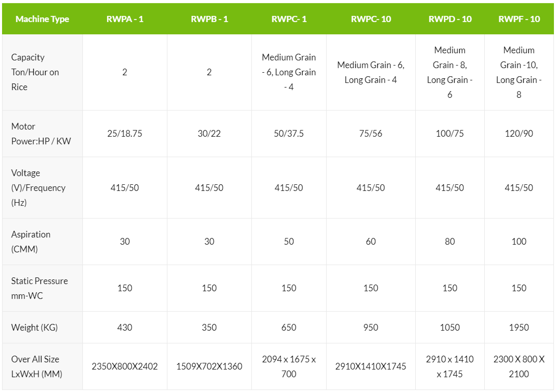Select the 2350X800X2402 size cell
The image size is (557, 392).
pos(125,366)
